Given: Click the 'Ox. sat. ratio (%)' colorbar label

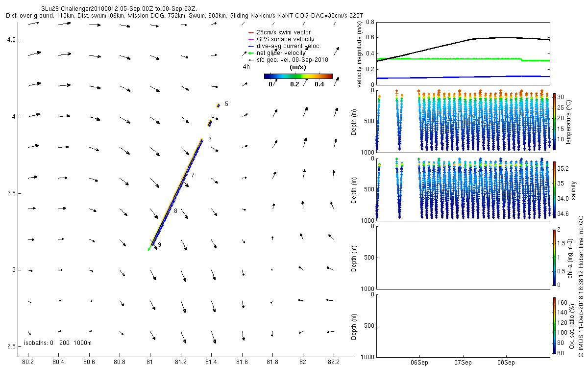Looking at the screenshot, I should pyautogui.click(x=572, y=325).
